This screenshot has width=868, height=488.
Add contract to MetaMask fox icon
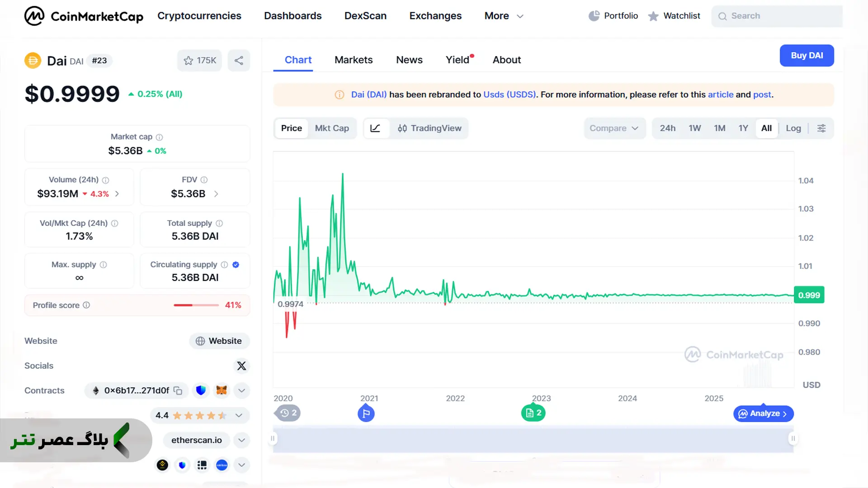click(x=222, y=390)
